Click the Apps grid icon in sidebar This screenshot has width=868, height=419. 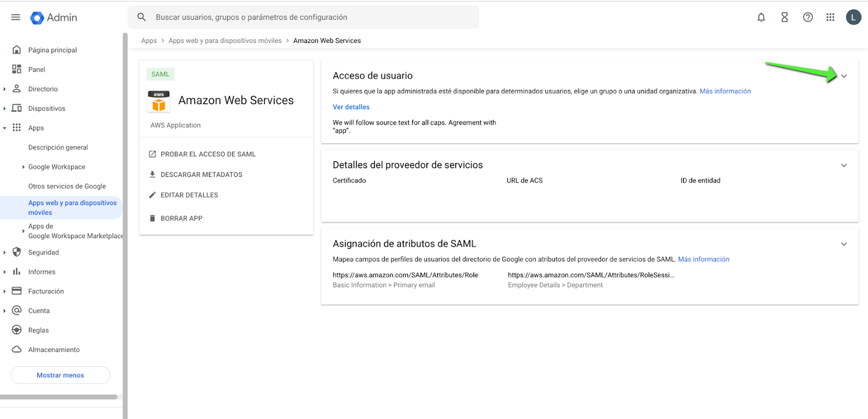coord(17,128)
